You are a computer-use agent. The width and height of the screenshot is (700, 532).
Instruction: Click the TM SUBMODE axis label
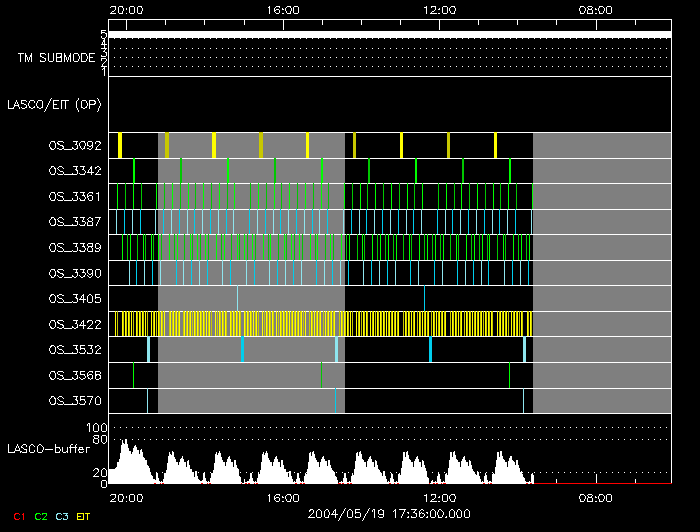[56, 58]
